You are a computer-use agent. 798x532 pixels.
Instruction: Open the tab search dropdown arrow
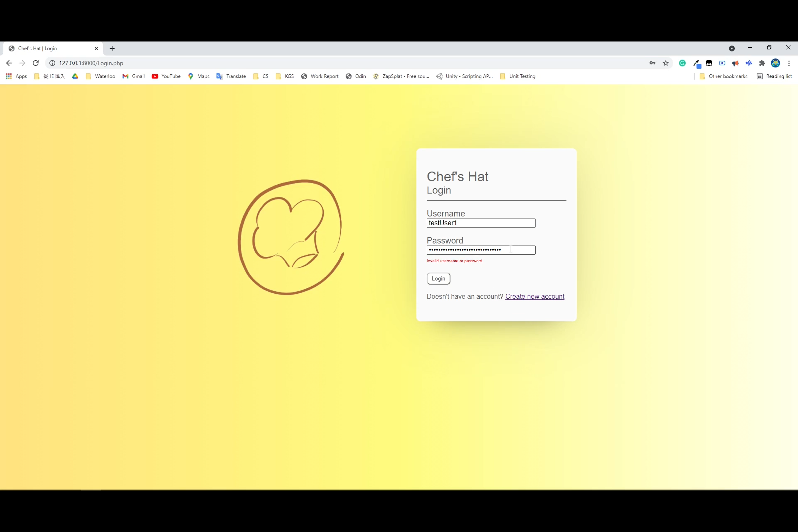point(732,48)
